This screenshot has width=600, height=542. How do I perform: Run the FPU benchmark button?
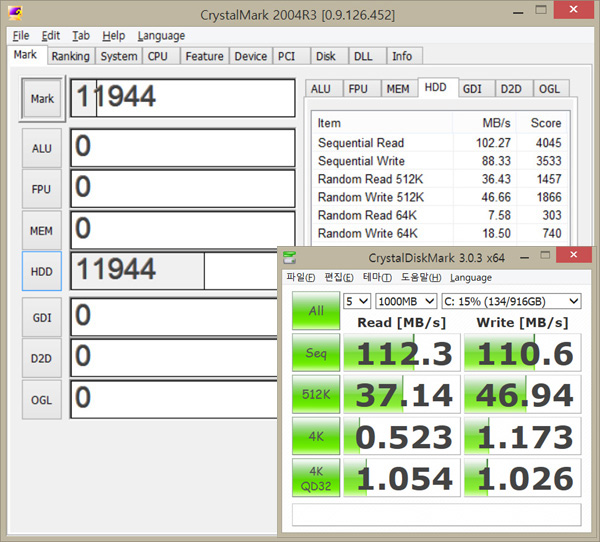[42, 189]
